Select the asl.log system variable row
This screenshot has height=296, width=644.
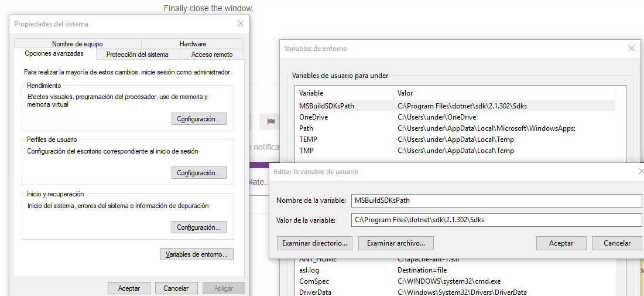coord(456,270)
